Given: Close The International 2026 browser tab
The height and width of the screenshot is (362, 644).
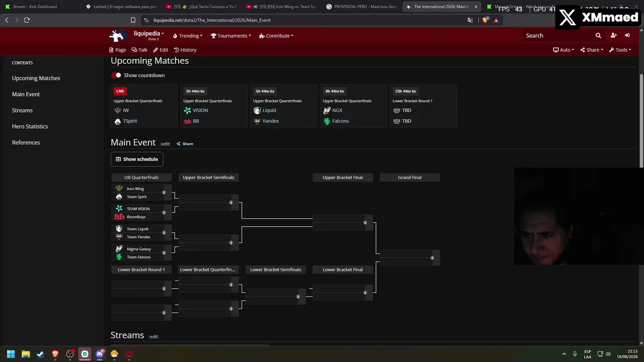Looking at the screenshot, I should pyautogui.click(x=475, y=7).
